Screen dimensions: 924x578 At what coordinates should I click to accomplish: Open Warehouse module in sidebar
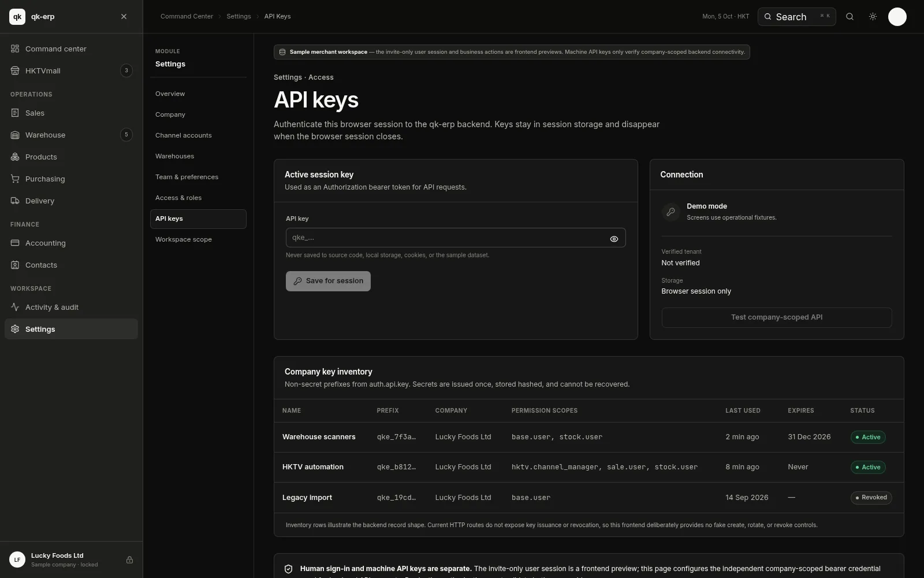pyautogui.click(x=71, y=135)
